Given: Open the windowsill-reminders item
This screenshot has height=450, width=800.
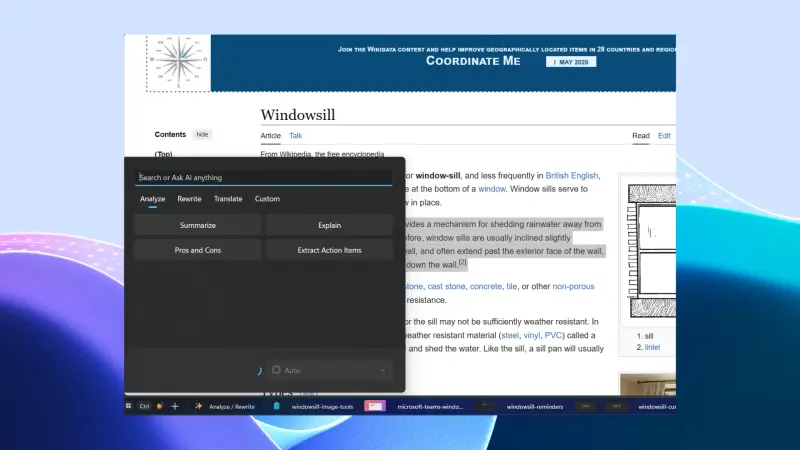Looking at the screenshot, I should tap(535, 407).
